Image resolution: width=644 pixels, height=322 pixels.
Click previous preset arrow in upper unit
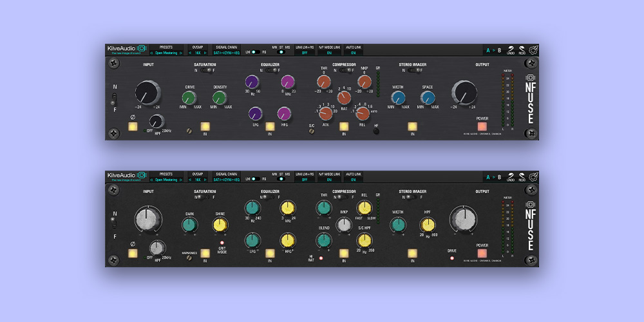tap(151, 53)
